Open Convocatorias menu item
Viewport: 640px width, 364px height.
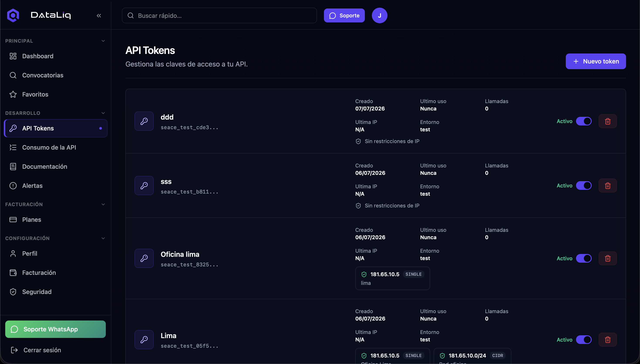pos(56,75)
